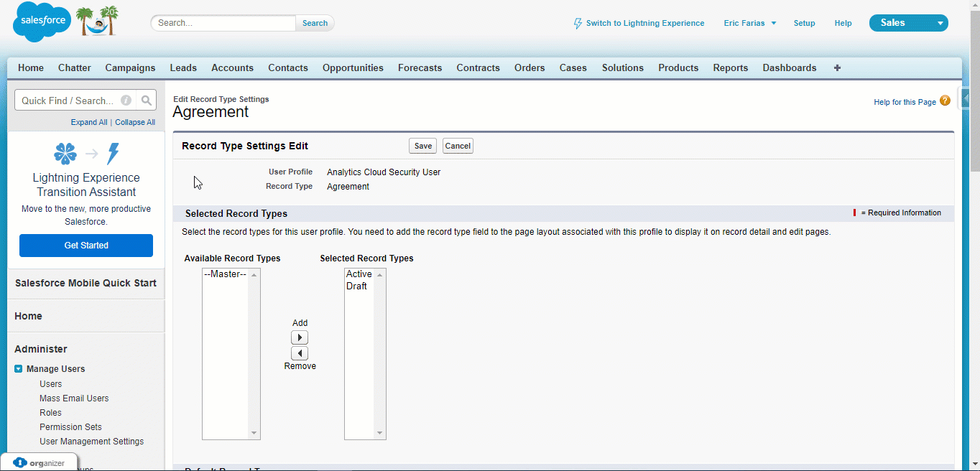Open the Chatter tab
Viewport: 980px width, 471px height.
pyautogui.click(x=75, y=67)
